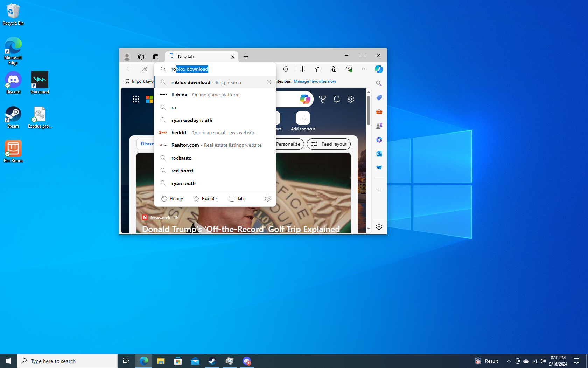Open the Favorites star toolbar icon

coord(318,69)
